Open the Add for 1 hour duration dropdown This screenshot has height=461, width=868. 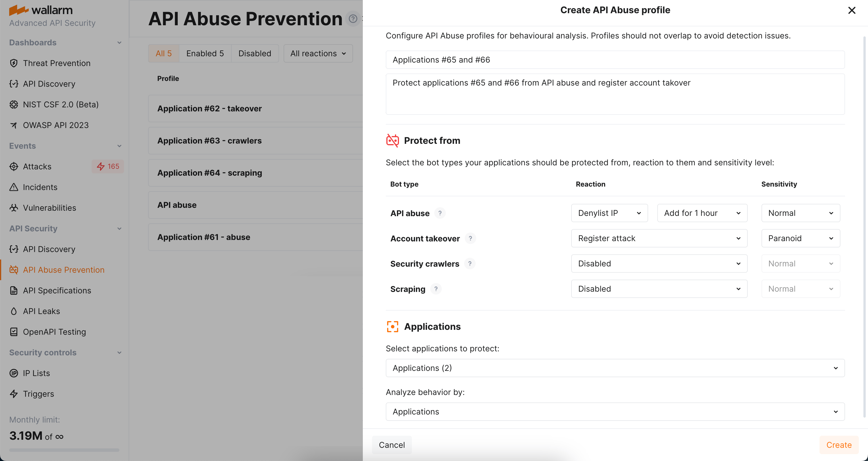702,213
